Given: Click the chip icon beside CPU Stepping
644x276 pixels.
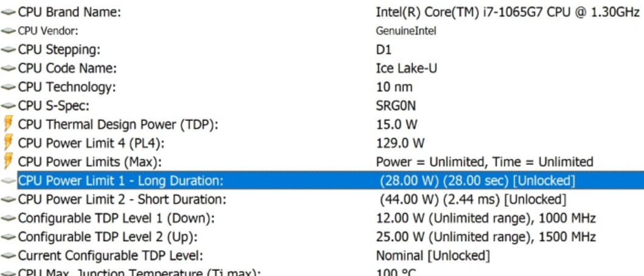Looking at the screenshot, I should point(8,50).
